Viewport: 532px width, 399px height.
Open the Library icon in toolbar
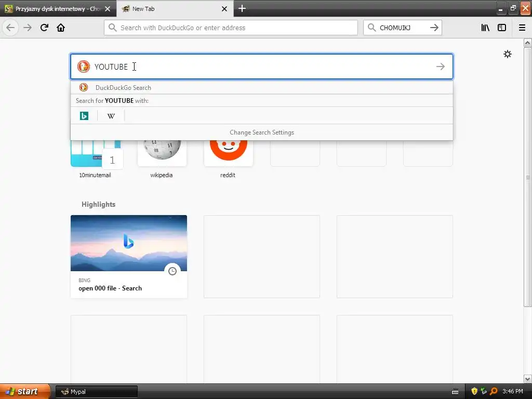(485, 28)
